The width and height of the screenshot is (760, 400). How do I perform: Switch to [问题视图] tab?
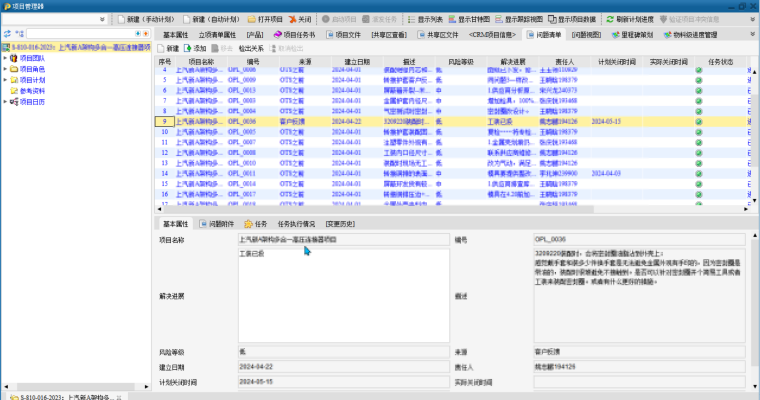click(x=586, y=35)
